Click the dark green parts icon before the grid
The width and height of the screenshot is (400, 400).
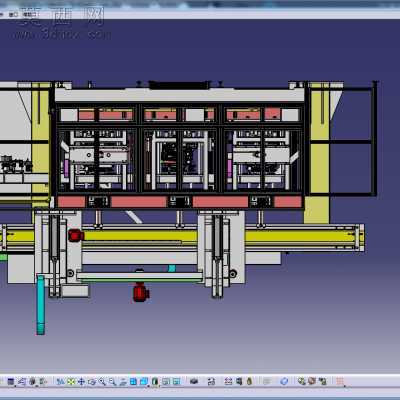click(x=322, y=381)
